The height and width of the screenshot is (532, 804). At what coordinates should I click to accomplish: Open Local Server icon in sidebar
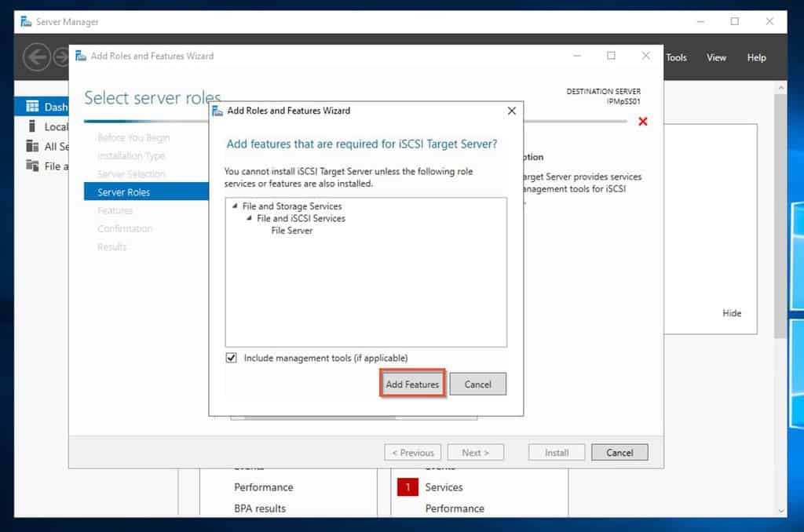(x=31, y=126)
